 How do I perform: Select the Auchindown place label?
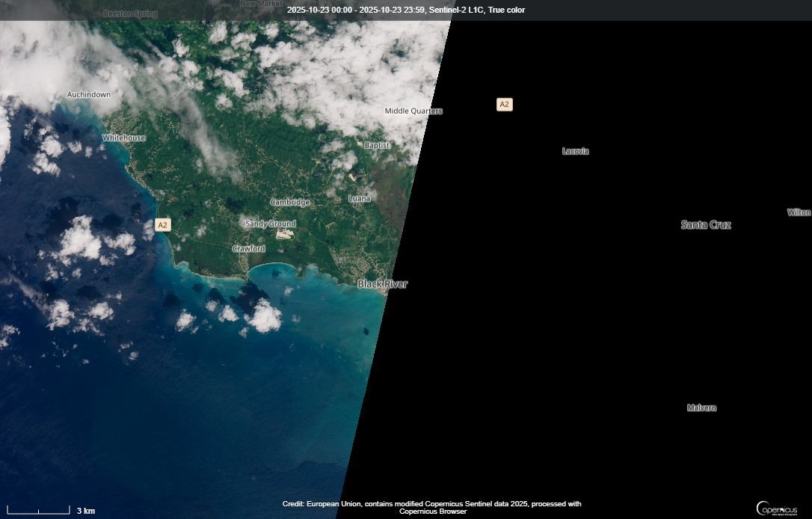(88, 94)
